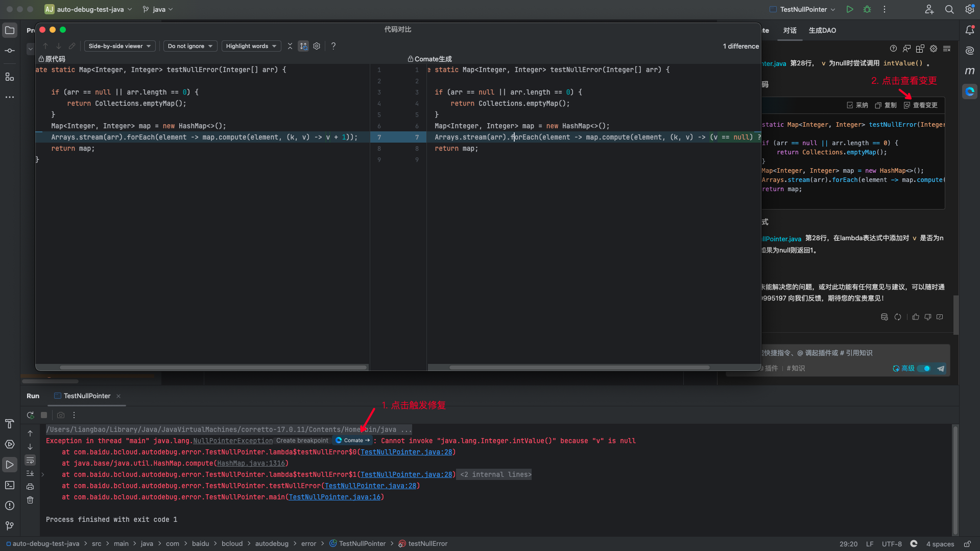Open java branch dropdown
The width and height of the screenshot is (980, 551).
pyautogui.click(x=158, y=9)
